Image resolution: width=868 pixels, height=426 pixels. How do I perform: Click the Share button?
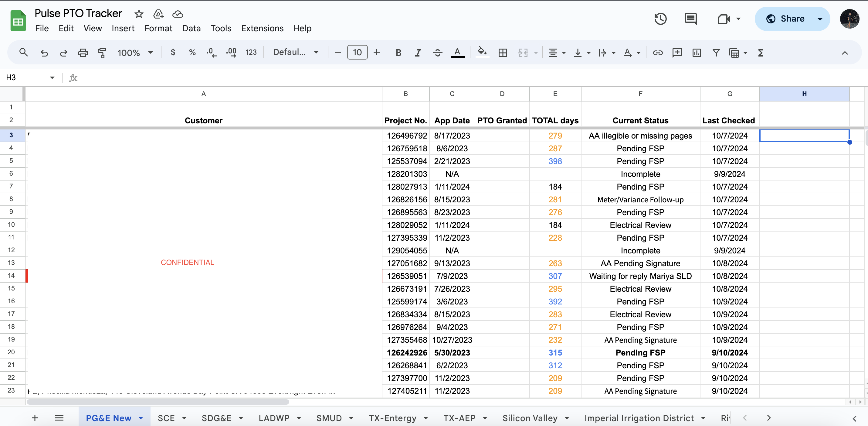pyautogui.click(x=783, y=19)
